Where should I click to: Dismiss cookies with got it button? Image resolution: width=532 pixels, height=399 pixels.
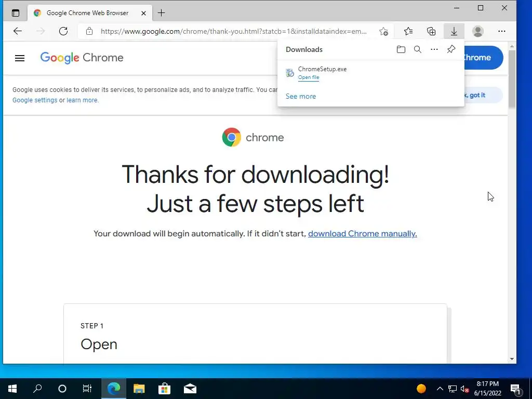coord(484,95)
